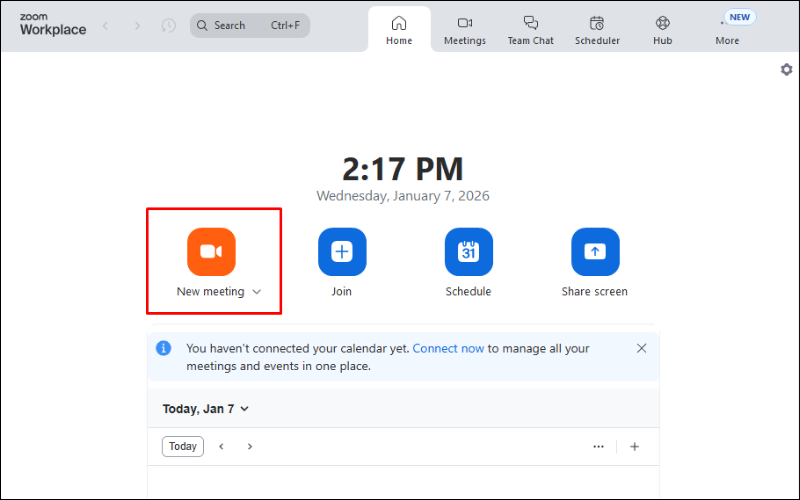Click the New meeting label
Viewport: 800px width, 500px height.
pyautogui.click(x=210, y=292)
